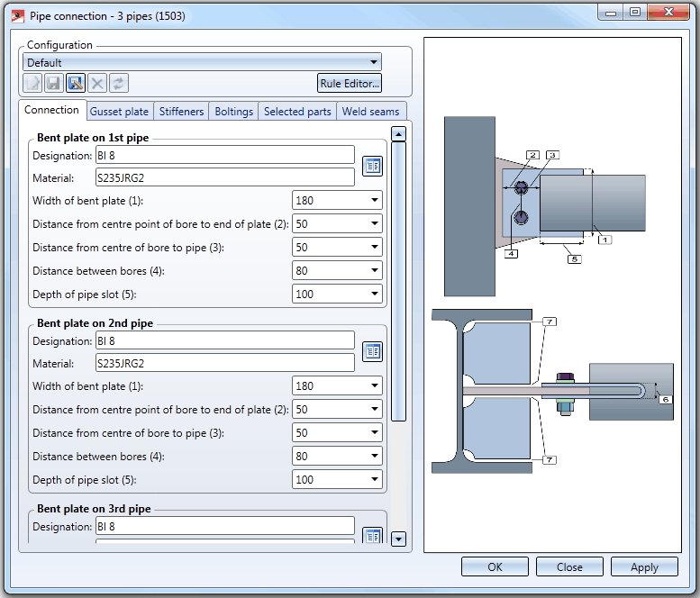The width and height of the screenshot is (700, 598).
Task: Open 1st pipe Width of bent plate dropdown
Action: [374, 200]
